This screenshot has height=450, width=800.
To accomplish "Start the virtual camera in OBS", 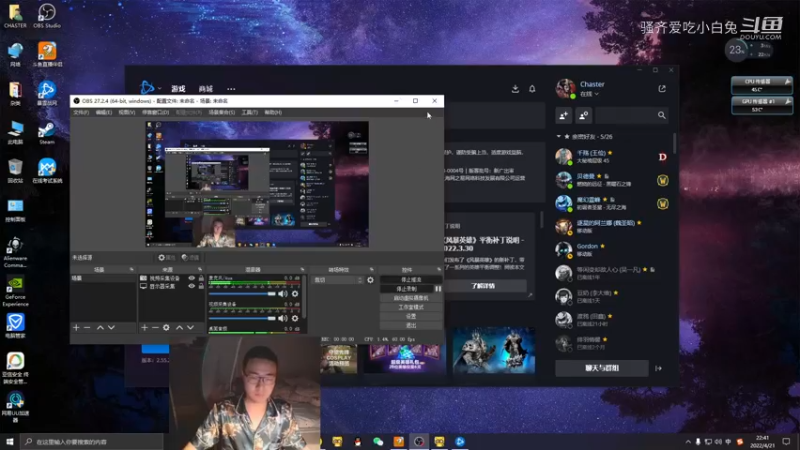I will point(411,298).
